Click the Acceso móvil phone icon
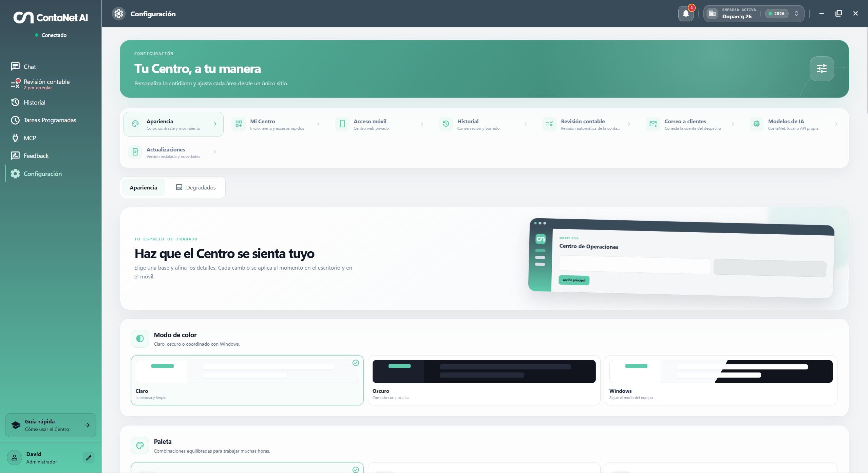 342,124
